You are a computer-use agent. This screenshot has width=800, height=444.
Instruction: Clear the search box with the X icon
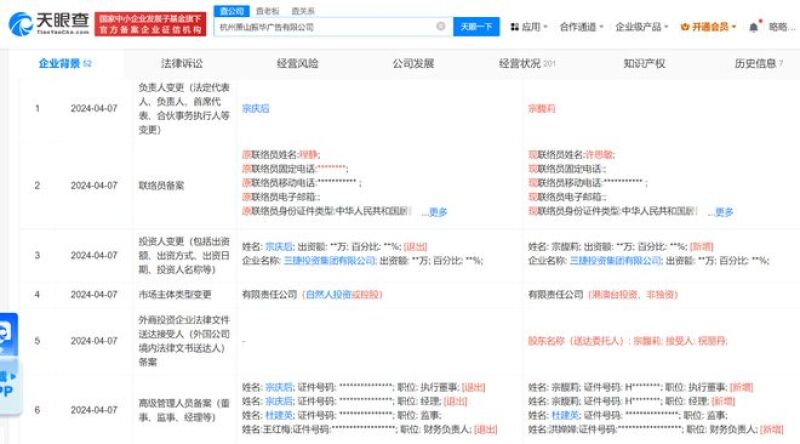[441, 27]
